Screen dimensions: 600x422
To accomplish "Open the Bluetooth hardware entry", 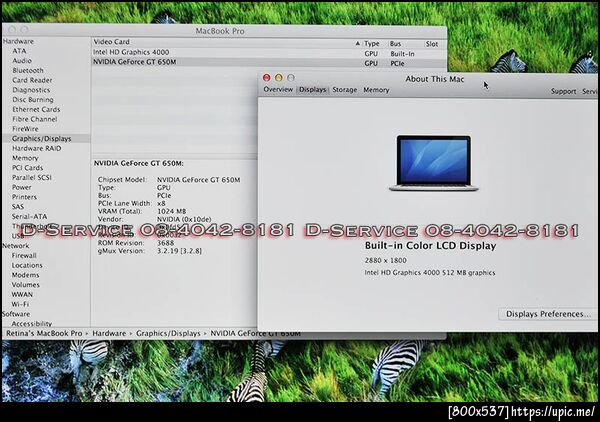I will 28,70.
